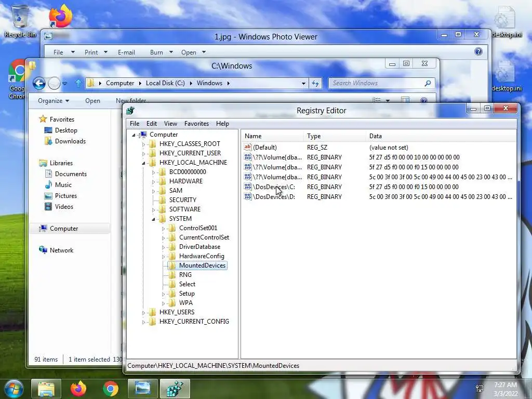Click the Open button in Explorer toolbar

pos(92,101)
